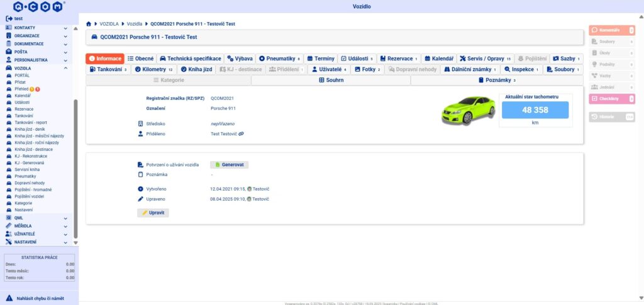Click the home icon in breadcrumb
Image resolution: width=644 pixels, height=305 pixels.
pos(89,23)
